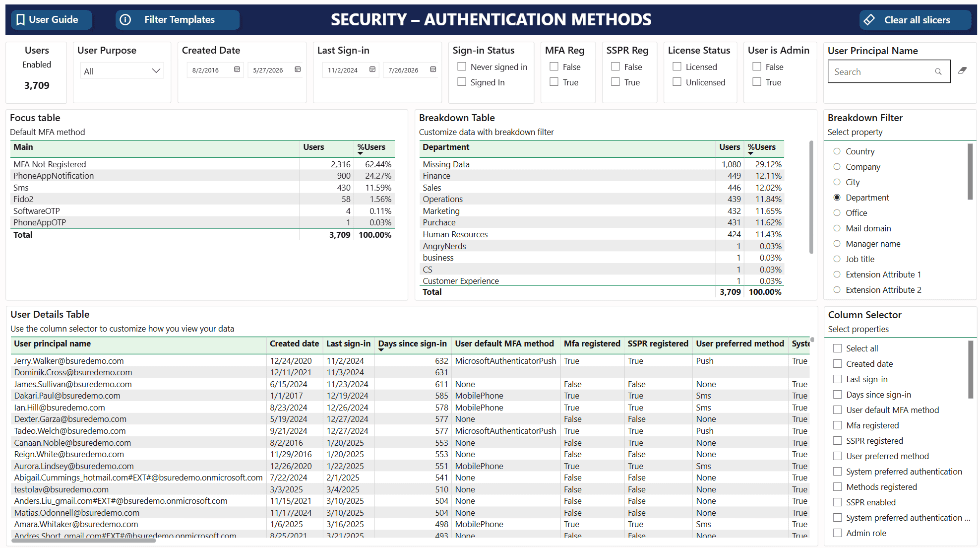Image resolution: width=980 pixels, height=548 pixels.
Task: Click the bookmark icon on User Guide
Action: [x=20, y=20]
